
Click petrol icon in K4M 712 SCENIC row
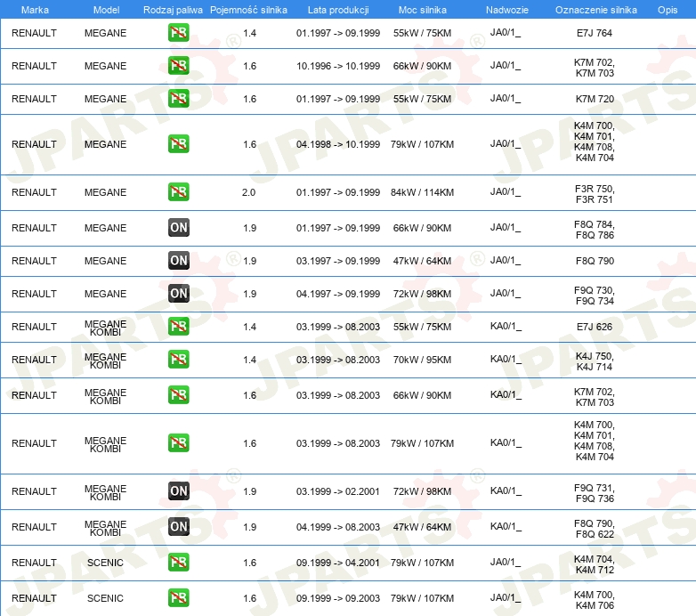(178, 563)
